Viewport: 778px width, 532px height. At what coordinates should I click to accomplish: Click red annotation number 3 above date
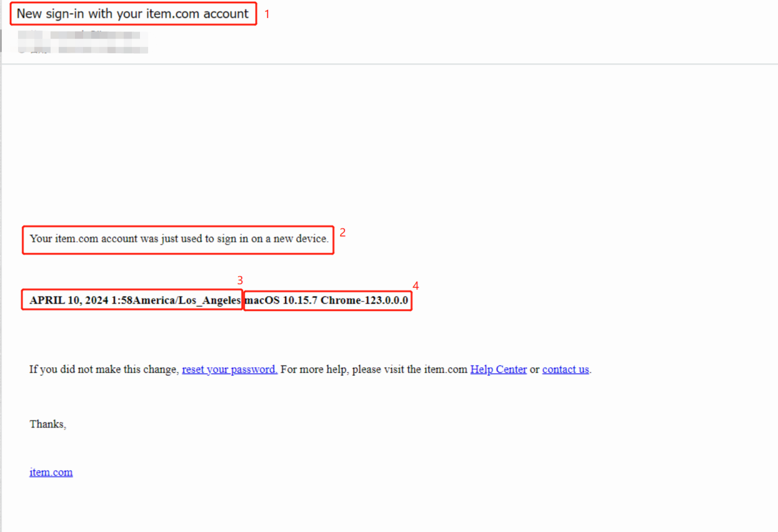point(240,281)
